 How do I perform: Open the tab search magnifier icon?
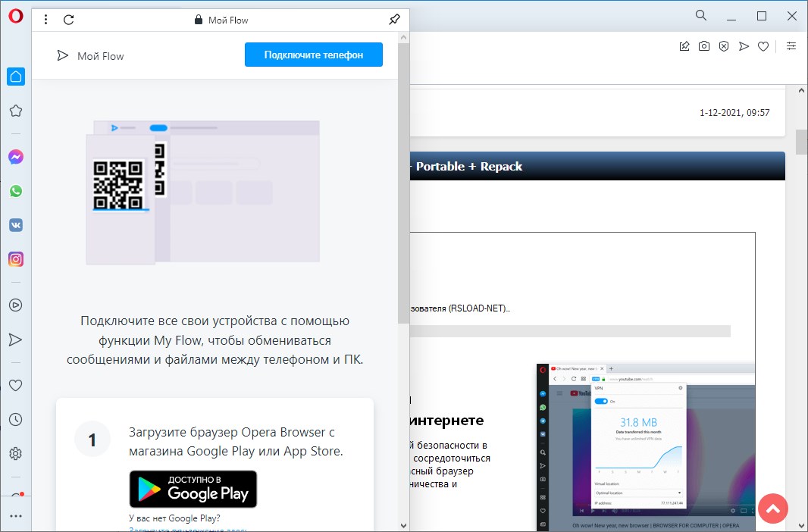pos(701,15)
